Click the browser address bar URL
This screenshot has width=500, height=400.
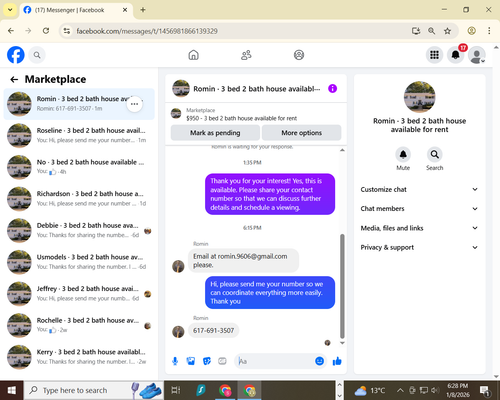click(x=147, y=31)
